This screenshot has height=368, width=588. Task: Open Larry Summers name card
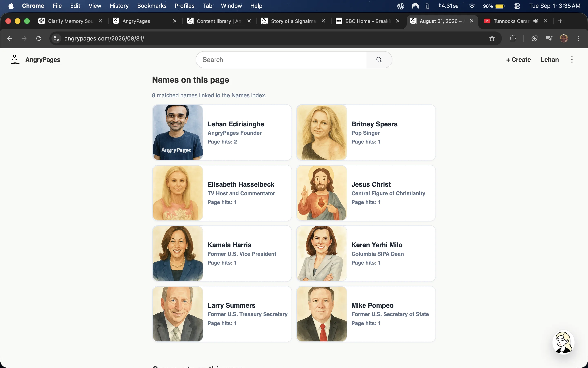click(x=222, y=314)
